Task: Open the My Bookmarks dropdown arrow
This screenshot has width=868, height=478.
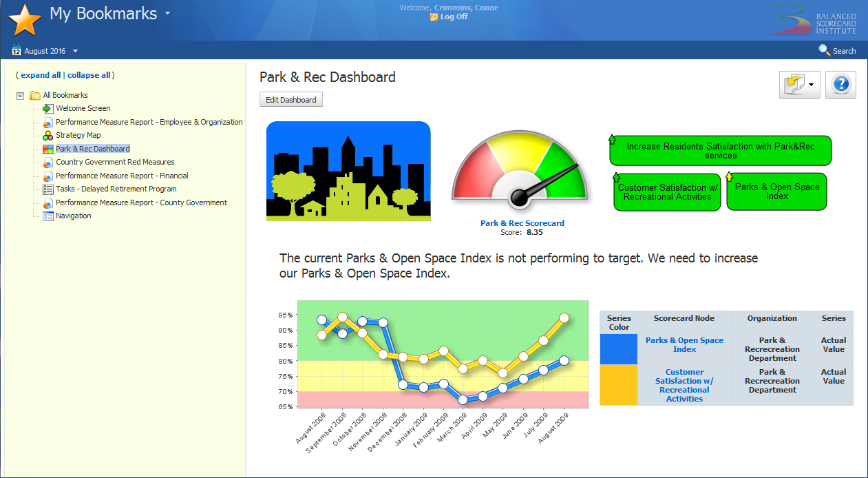Action: [167, 14]
